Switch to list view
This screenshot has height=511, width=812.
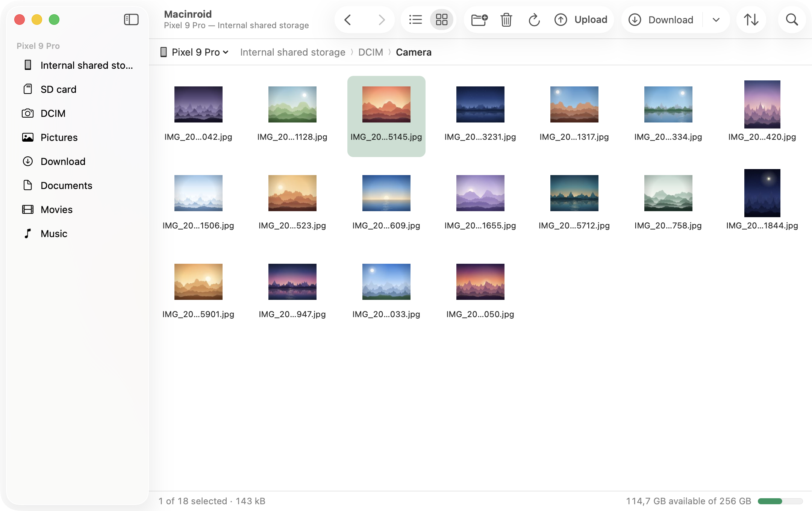pyautogui.click(x=415, y=20)
